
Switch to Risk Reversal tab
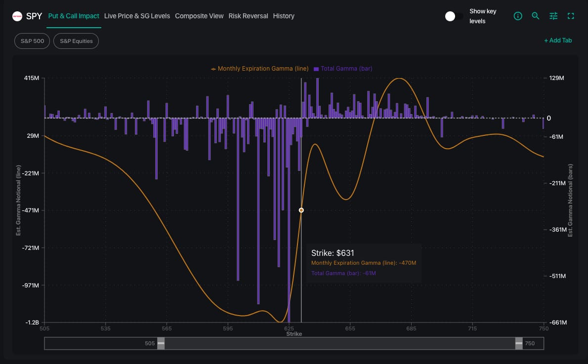point(248,16)
